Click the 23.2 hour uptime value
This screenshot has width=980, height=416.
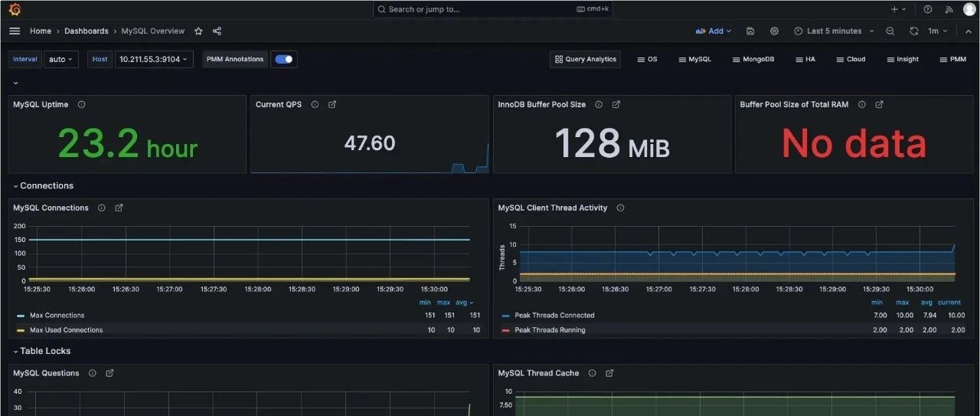[x=128, y=143]
